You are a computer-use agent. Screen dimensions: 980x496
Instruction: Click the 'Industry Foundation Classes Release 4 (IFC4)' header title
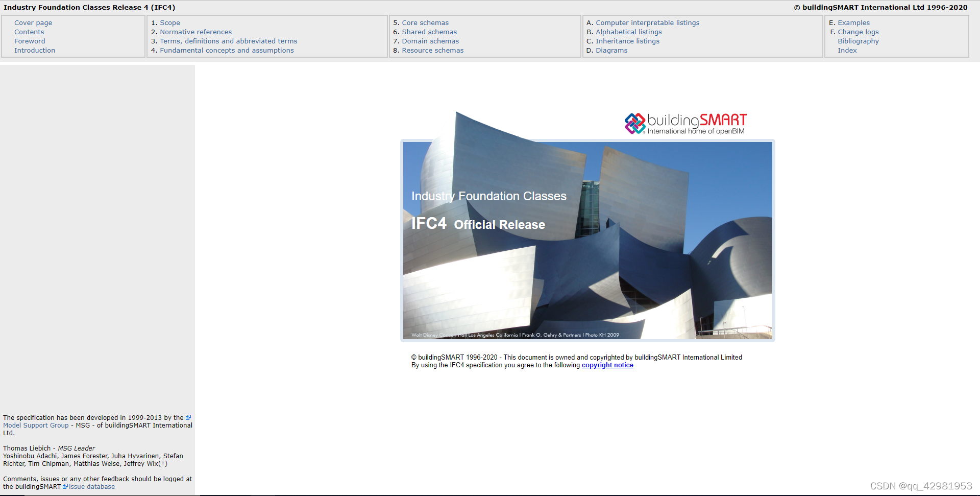[89, 8]
